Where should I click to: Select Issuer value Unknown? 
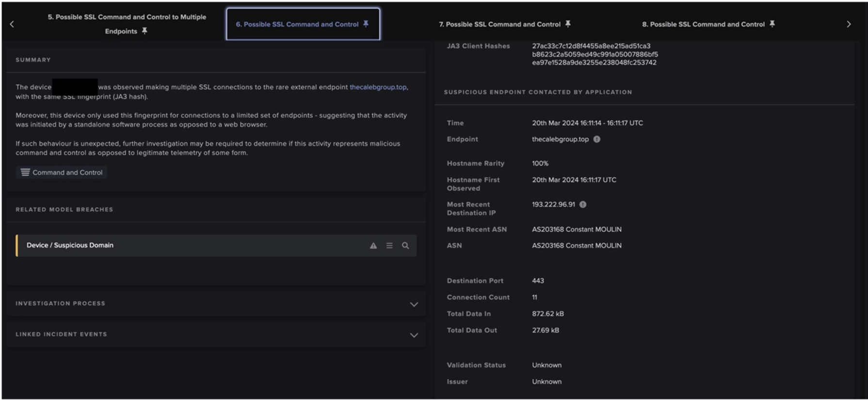click(547, 382)
